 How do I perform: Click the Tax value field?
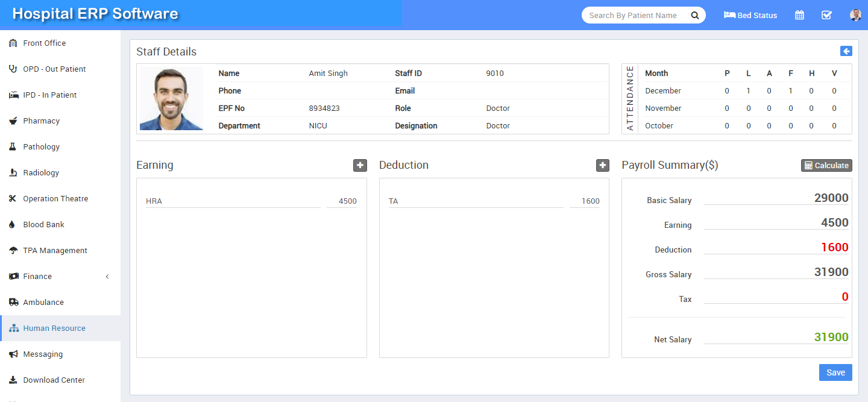click(776, 297)
